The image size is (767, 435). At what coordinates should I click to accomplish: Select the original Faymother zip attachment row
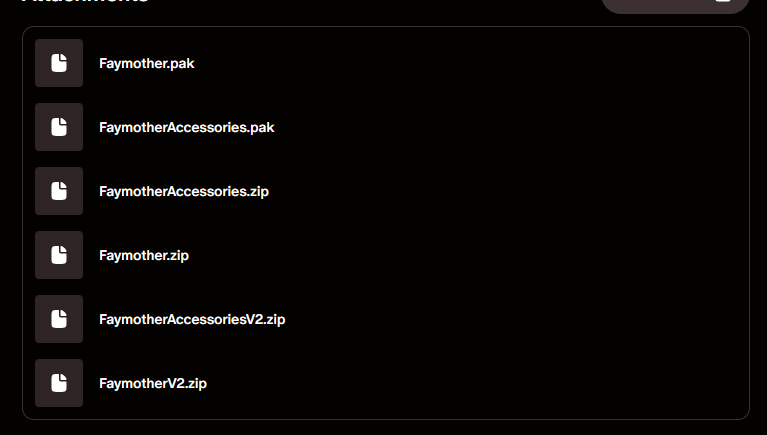(x=386, y=255)
